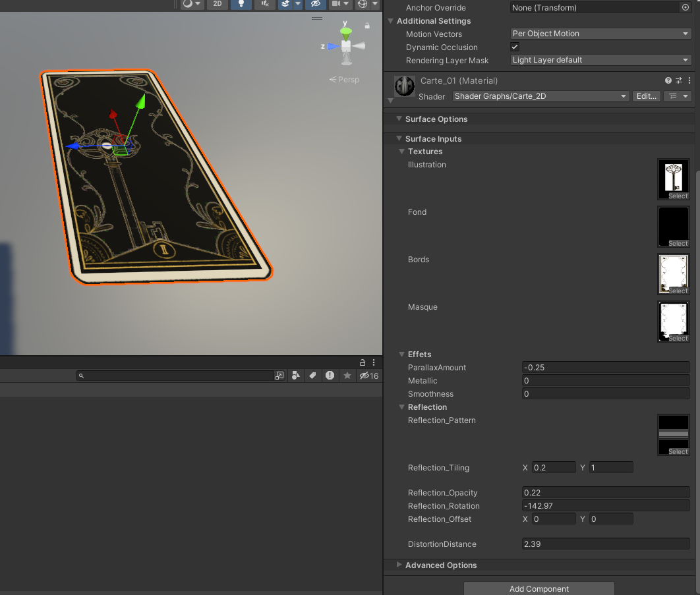Click the scene gizmo lock icon
Image resolution: width=700 pixels, height=595 pixels.
367,26
